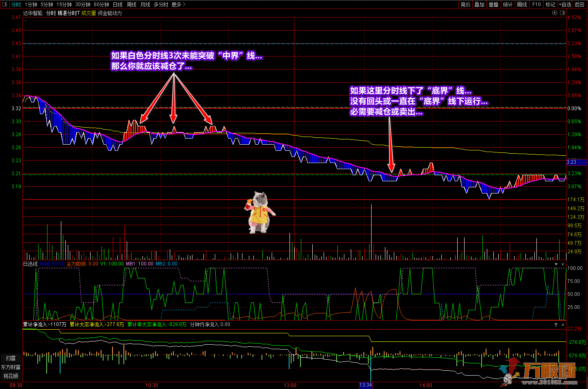Click the 累计大宗净流入 value label

(97, 324)
